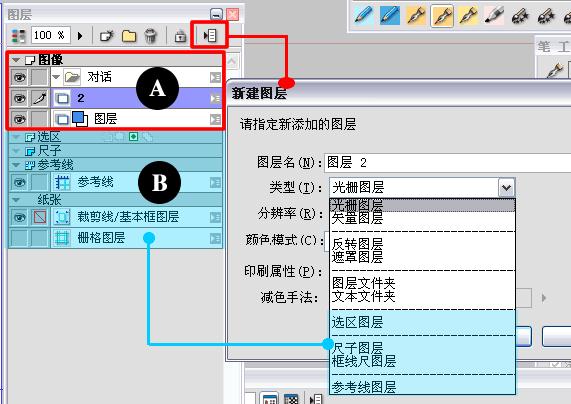This screenshot has height=404, width=571.
Task: Select 参考线图层 in the type list
Action: click(x=363, y=387)
